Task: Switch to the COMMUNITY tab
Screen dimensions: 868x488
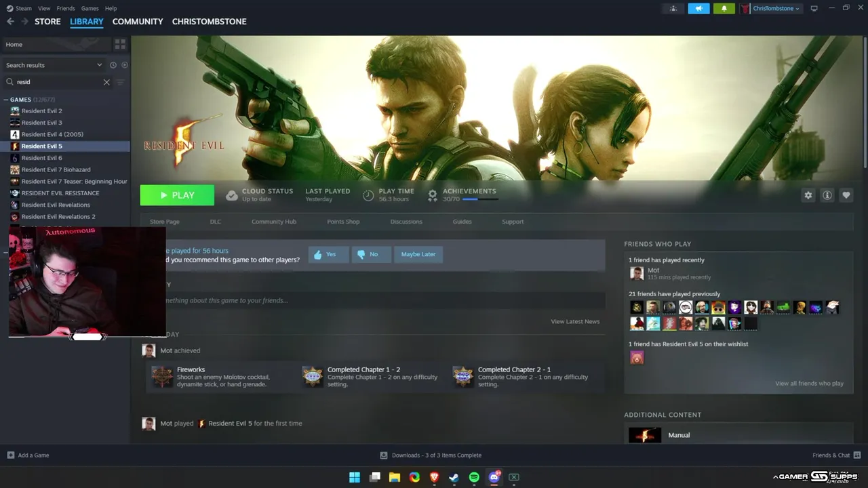Action: 138,22
